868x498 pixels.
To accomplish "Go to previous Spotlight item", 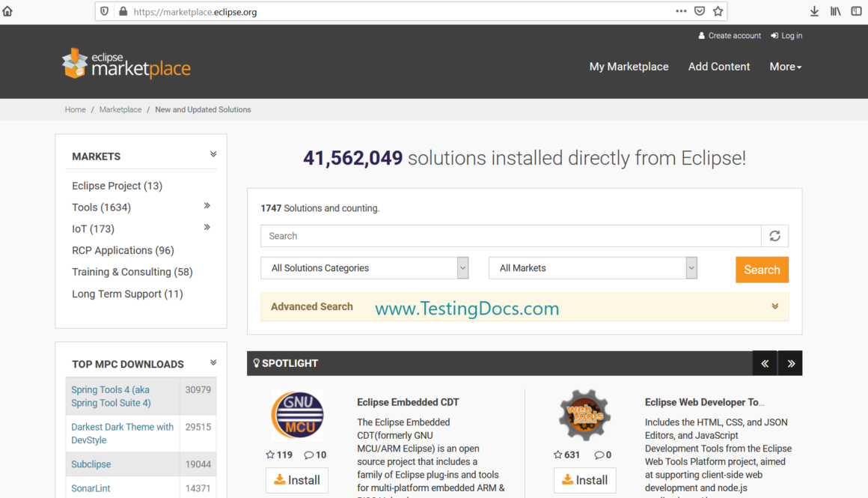I will pyautogui.click(x=765, y=363).
